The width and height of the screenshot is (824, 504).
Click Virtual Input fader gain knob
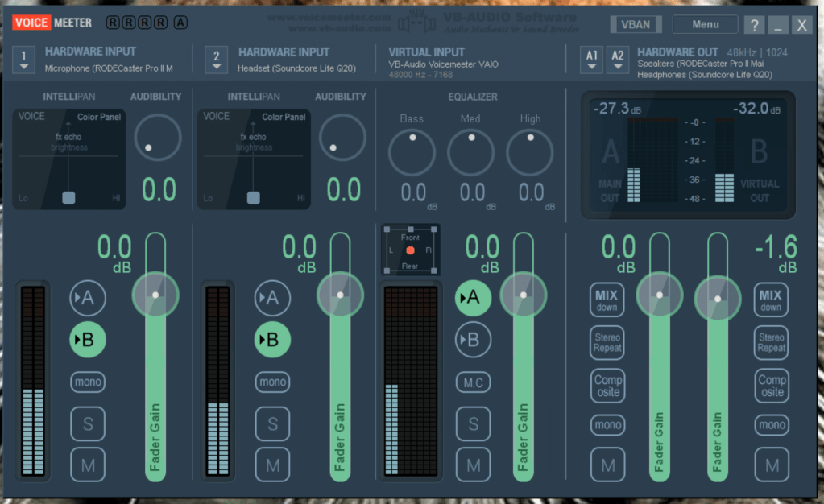(524, 295)
